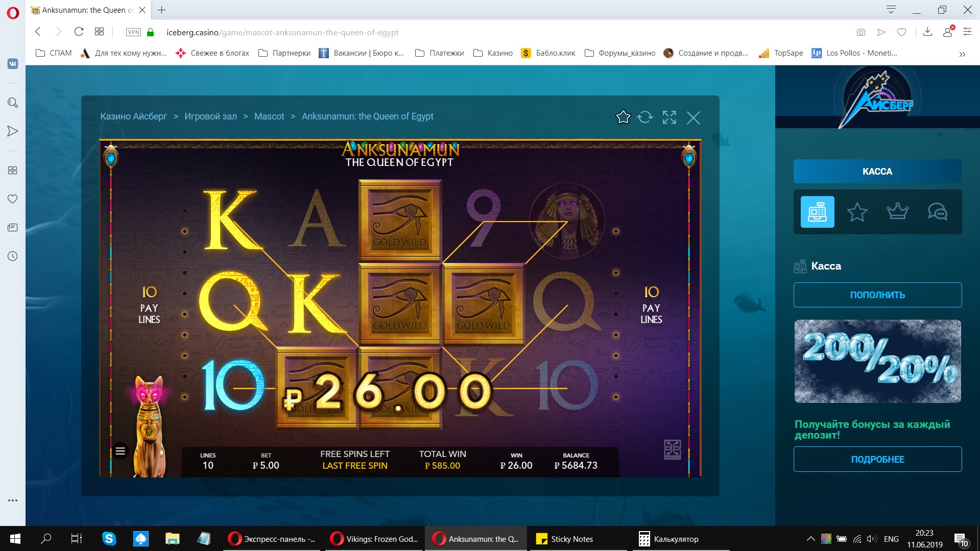Open the sidebar search icon
The height and width of the screenshot is (551, 980).
13,103
